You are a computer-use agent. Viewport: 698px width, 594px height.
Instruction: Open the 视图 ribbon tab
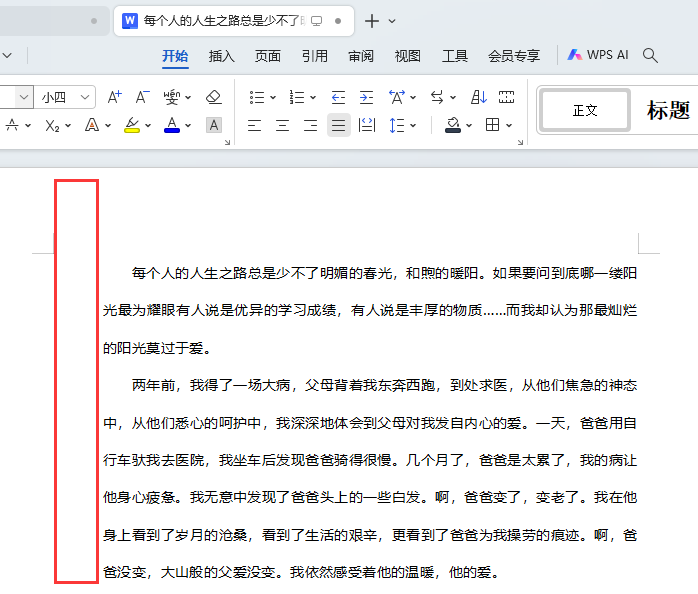point(407,56)
